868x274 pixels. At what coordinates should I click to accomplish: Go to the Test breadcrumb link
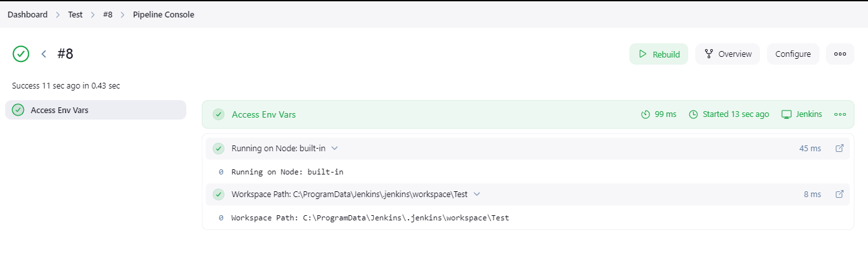point(75,14)
